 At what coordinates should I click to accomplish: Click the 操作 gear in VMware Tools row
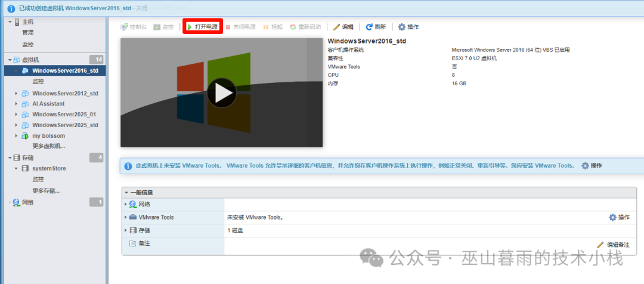(x=619, y=217)
